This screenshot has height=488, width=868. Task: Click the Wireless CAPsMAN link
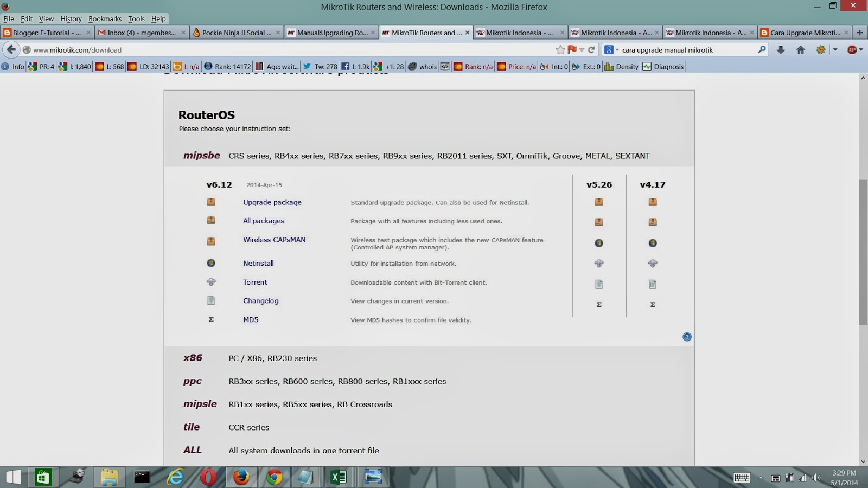pyautogui.click(x=275, y=240)
